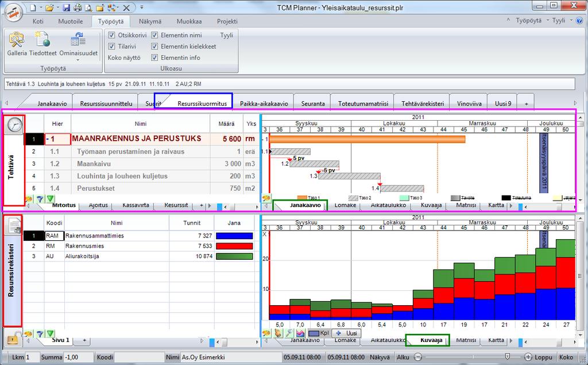The height and width of the screenshot is (365, 588).
Task: Open Tiedotteet announcements
Action: tap(43, 44)
